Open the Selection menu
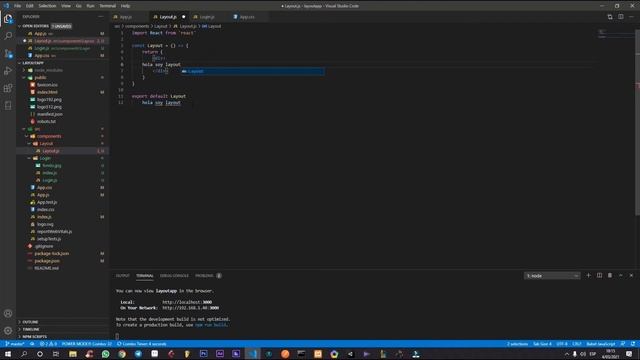The width and height of the screenshot is (640, 360). (47, 6)
